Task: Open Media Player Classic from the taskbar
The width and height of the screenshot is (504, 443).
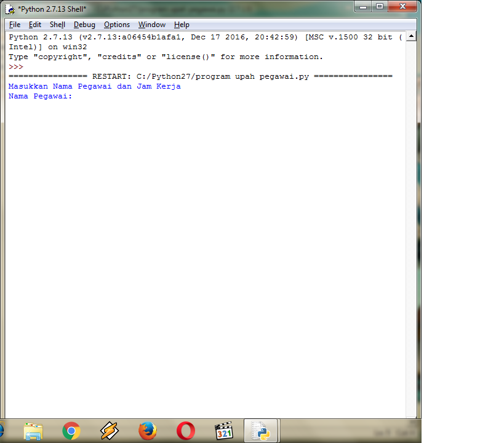Action: point(224,431)
